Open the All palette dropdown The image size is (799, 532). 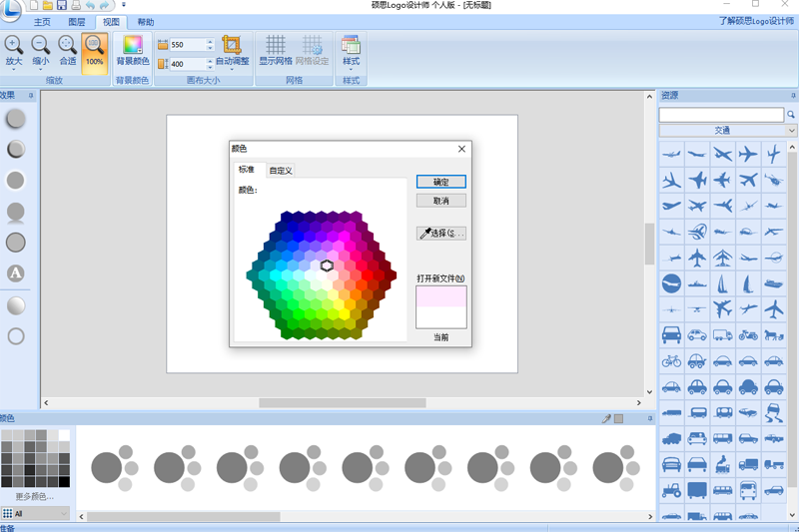click(36, 514)
